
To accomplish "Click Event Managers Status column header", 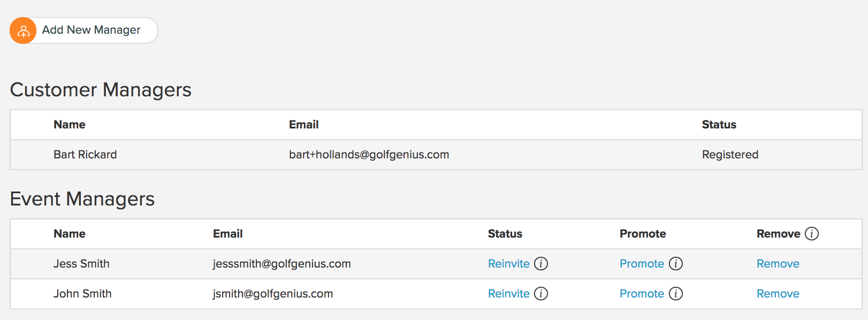I will (505, 234).
